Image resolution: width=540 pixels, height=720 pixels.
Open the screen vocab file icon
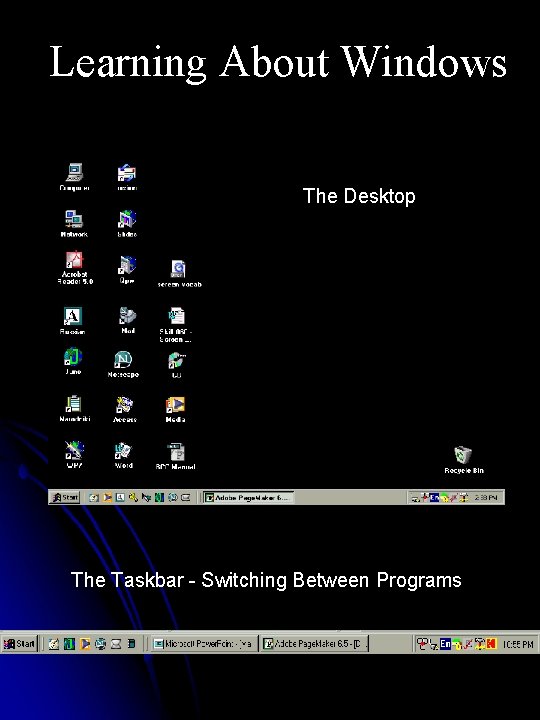179,274
